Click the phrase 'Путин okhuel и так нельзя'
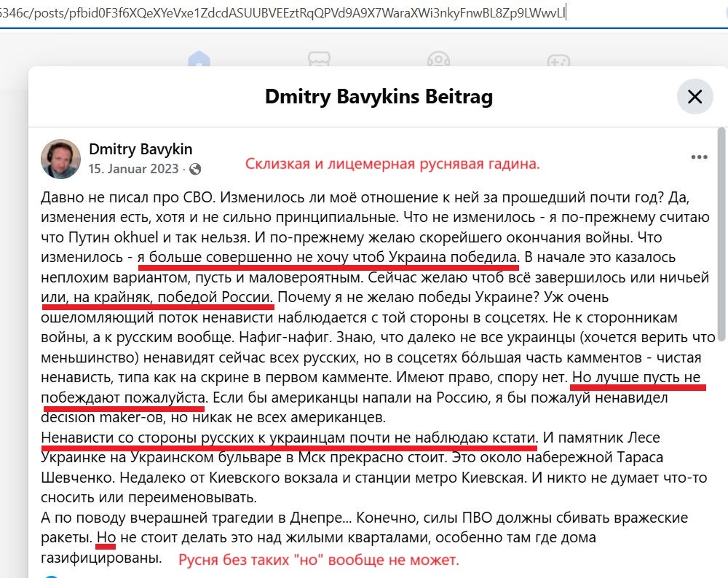Viewport: 728px width, 578px height. click(159, 237)
